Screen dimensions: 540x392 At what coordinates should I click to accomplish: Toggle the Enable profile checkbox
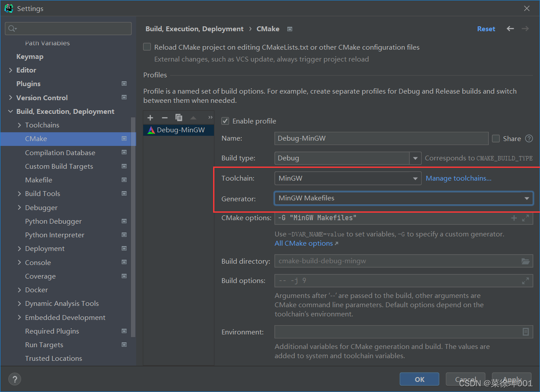225,121
